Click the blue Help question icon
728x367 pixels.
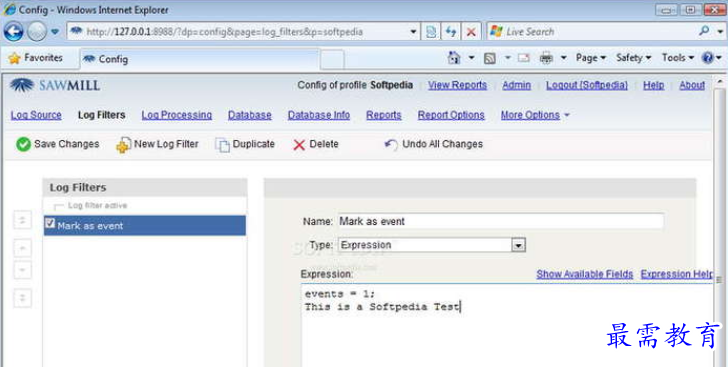tap(708, 58)
